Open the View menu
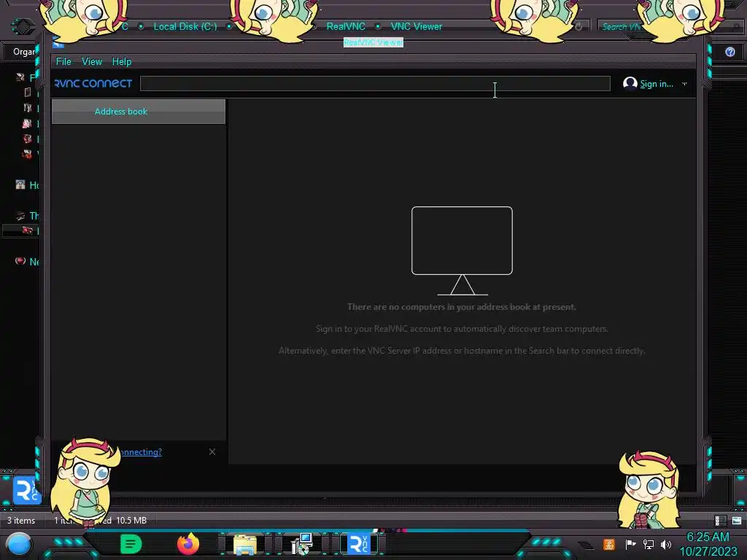Viewport: 747px width, 560px height. point(91,61)
